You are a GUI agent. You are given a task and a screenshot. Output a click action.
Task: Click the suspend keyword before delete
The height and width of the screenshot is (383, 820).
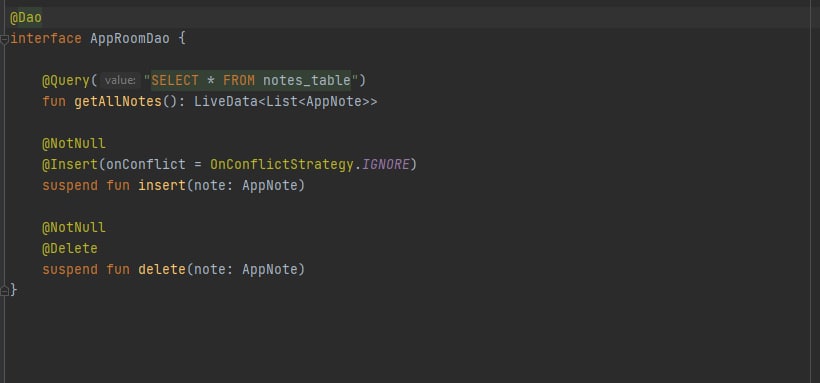click(x=70, y=269)
